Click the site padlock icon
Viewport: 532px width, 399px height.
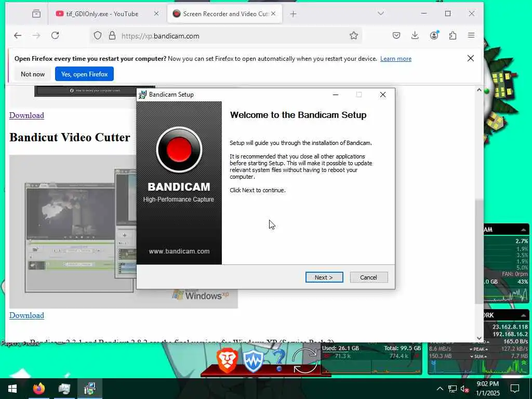point(112,36)
